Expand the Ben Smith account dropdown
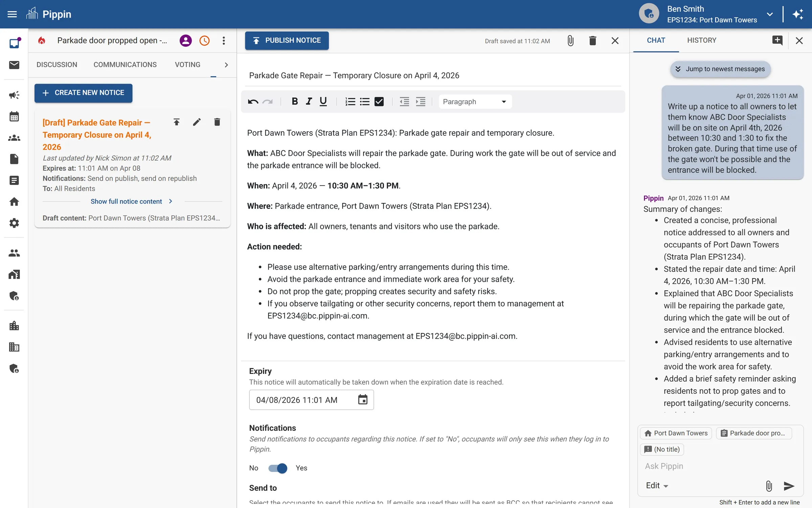This screenshot has width=812, height=508. 770,14
